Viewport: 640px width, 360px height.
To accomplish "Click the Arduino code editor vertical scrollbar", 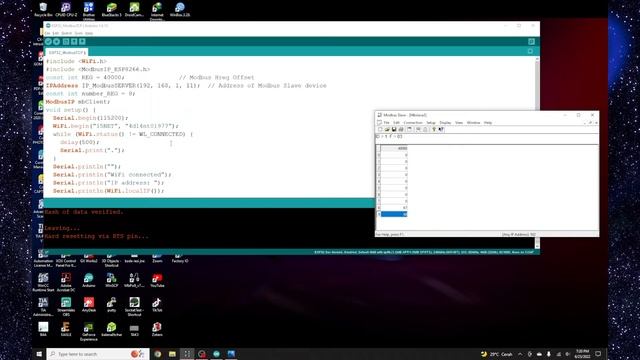I will [x=537, y=127].
